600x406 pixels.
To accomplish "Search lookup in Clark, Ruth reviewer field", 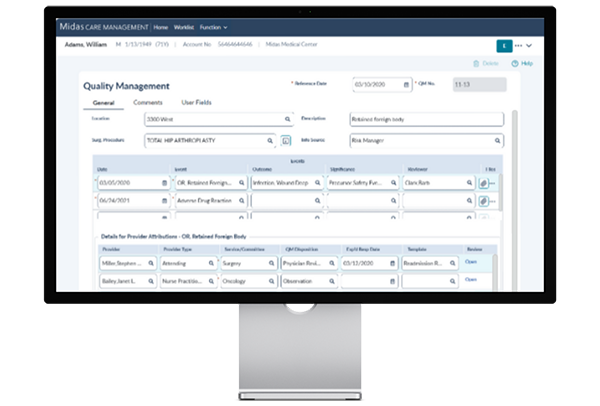I will pos(469,183).
